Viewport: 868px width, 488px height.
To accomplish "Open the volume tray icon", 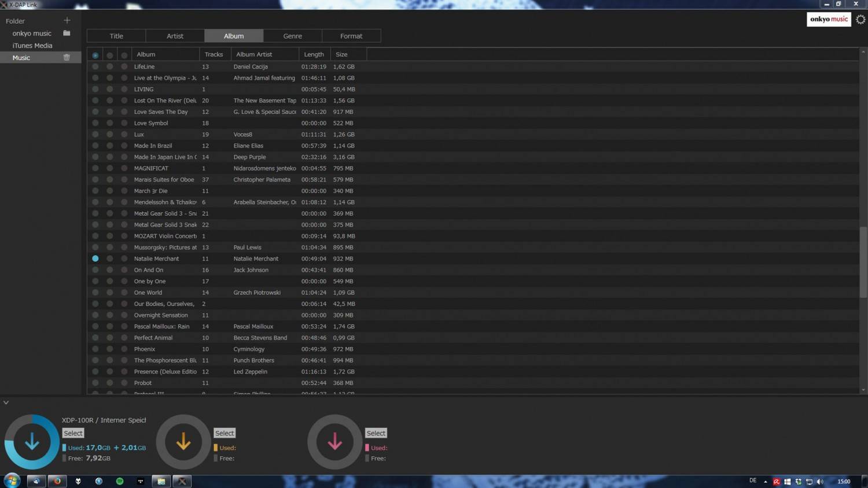I will click(820, 481).
